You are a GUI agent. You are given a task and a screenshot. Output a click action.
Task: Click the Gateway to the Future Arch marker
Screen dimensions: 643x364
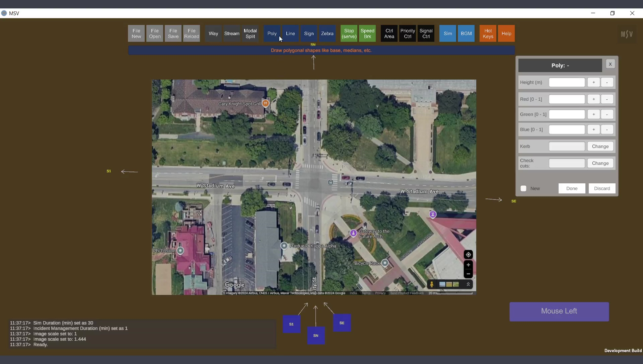coord(353,233)
